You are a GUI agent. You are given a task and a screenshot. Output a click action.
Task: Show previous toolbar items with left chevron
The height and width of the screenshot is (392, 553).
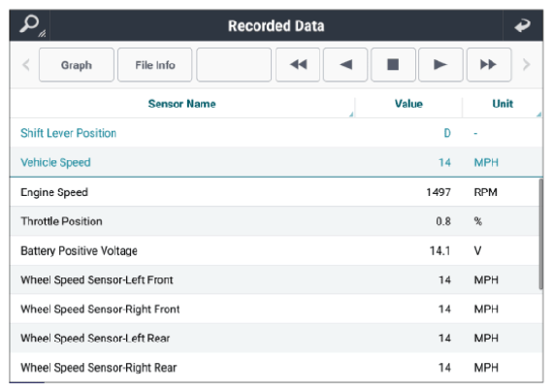tap(26, 65)
